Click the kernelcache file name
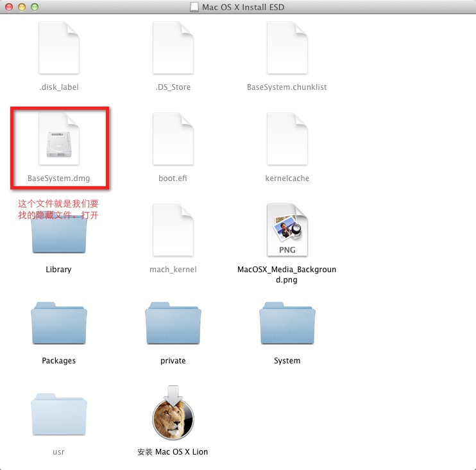476x470 pixels. (x=287, y=178)
